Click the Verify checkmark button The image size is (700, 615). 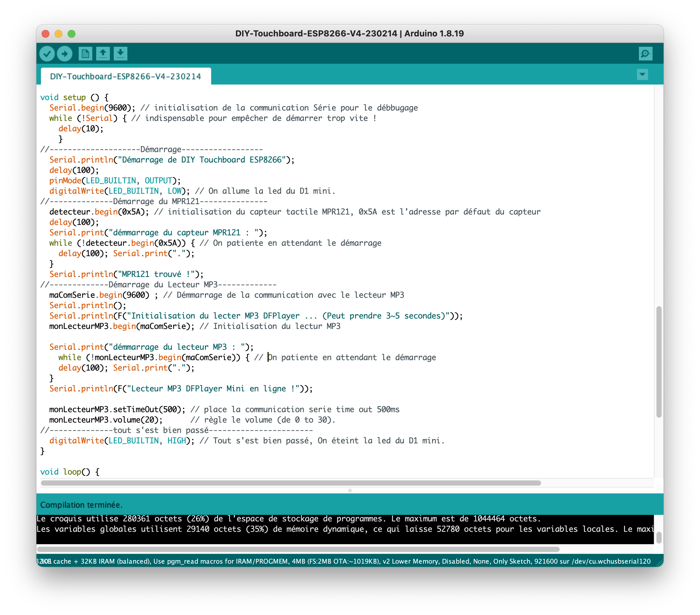click(x=47, y=54)
